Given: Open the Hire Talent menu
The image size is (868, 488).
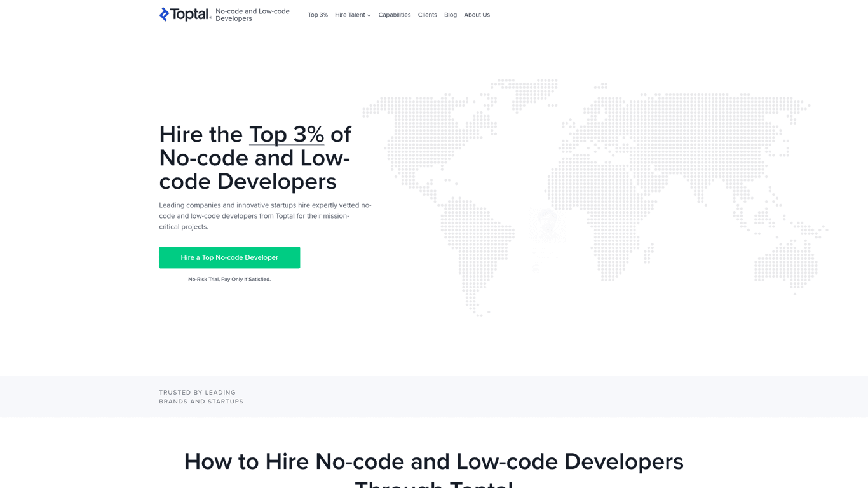Looking at the screenshot, I should [x=350, y=15].
